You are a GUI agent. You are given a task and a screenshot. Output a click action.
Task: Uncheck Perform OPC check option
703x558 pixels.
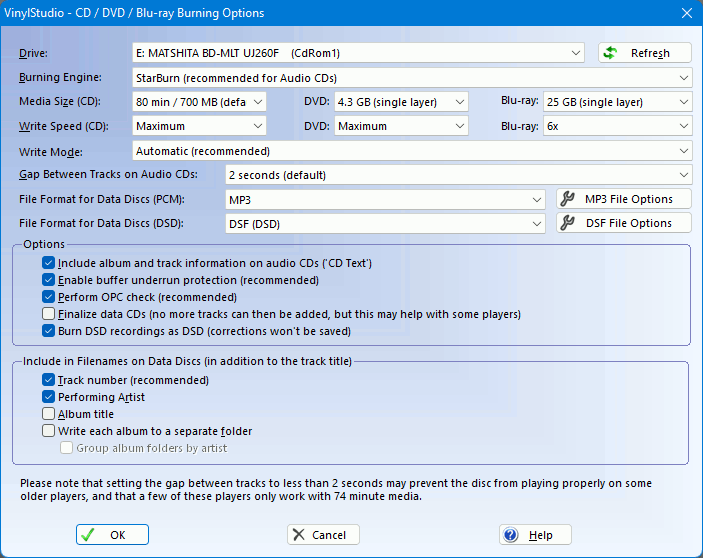tap(48, 297)
